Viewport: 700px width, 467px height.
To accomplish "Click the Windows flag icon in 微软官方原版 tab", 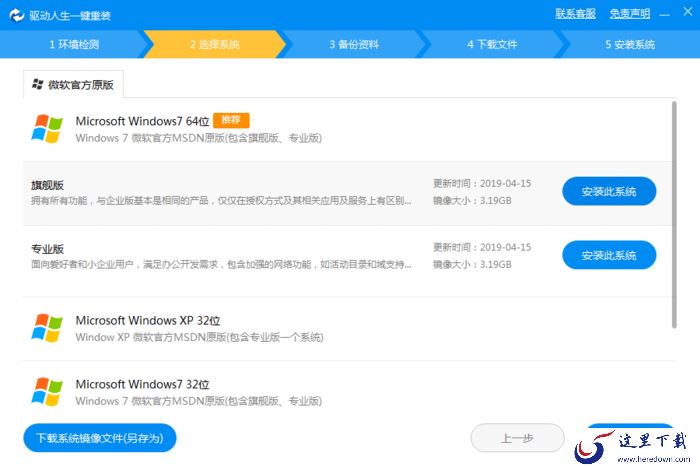I will [38, 84].
